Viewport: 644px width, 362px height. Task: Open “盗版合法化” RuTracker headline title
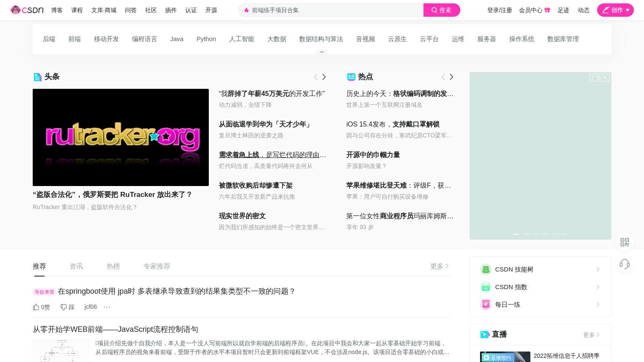click(x=112, y=195)
